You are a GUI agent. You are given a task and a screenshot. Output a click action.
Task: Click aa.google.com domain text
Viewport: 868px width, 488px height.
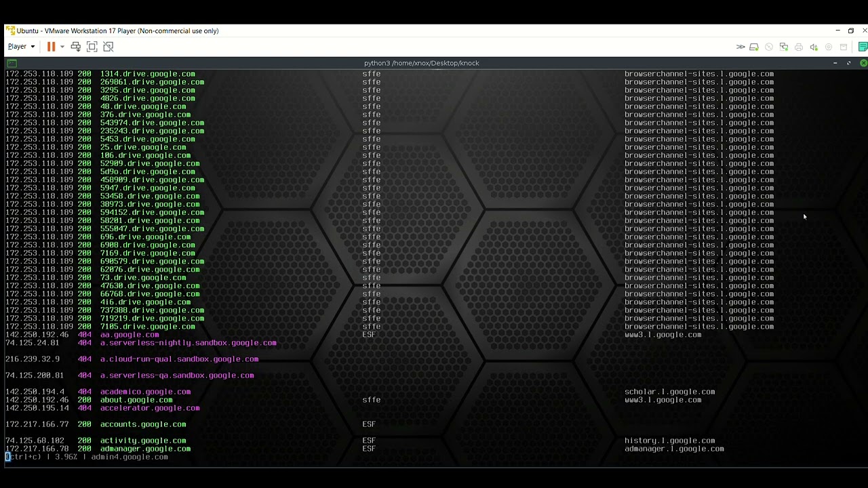[x=130, y=334]
